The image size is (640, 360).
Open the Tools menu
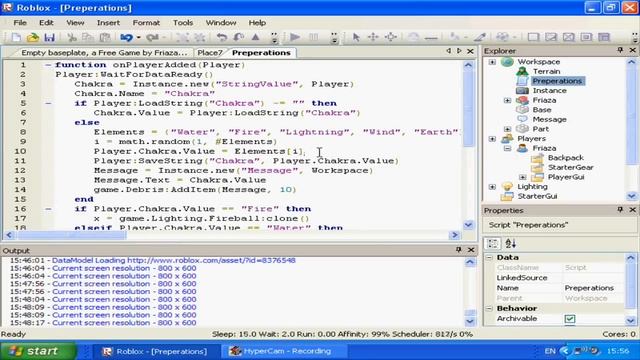point(183,23)
